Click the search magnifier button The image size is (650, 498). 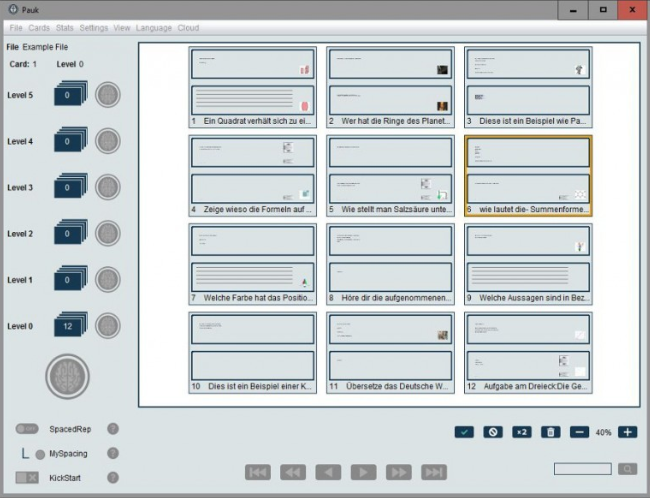[628, 469]
